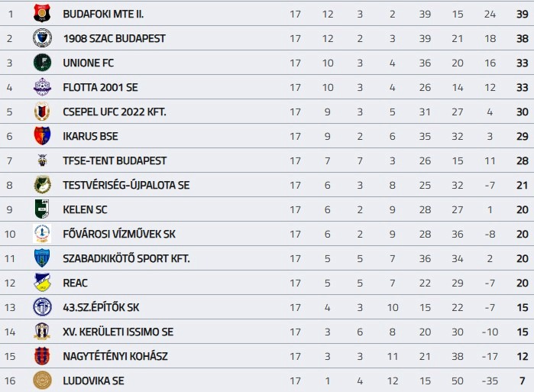Click the Fővárosi Vízművek SK badge
Viewport: 534px width, 392px height.
coord(42,234)
